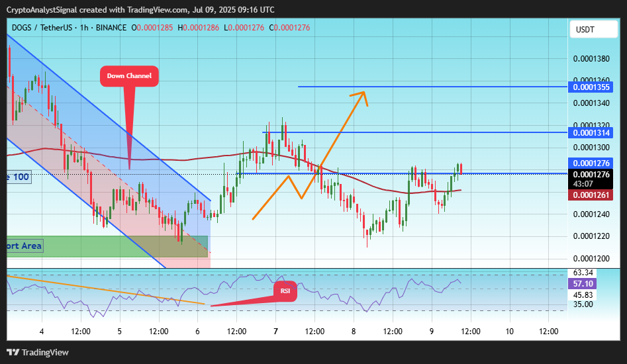Click the 0.0001340 price axis tick

[591, 103]
